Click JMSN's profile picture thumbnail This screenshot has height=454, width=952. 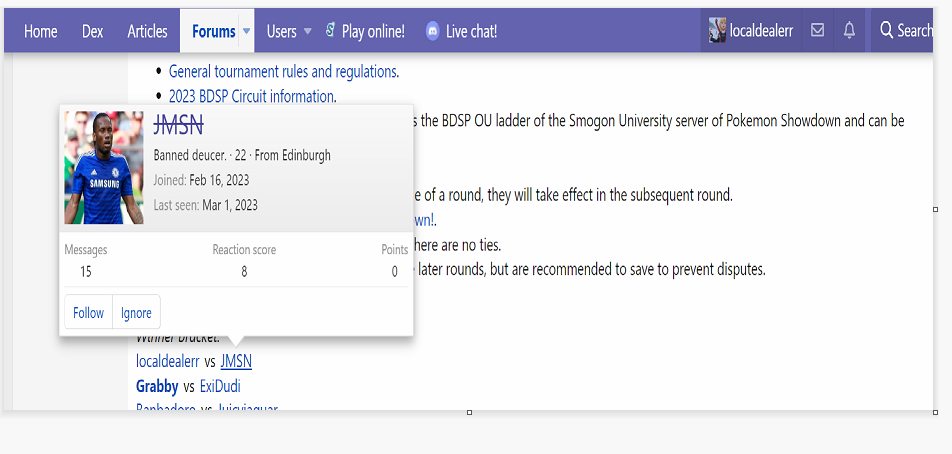click(x=104, y=167)
